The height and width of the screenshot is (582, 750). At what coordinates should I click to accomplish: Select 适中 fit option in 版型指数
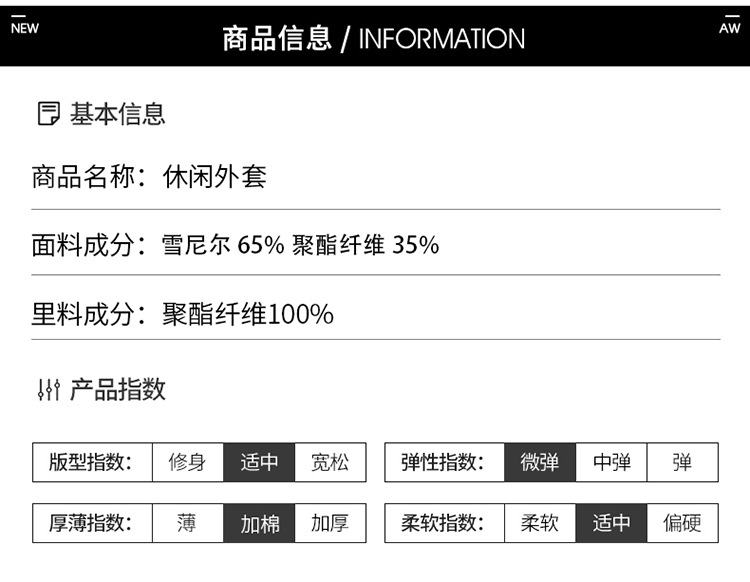(x=259, y=462)
